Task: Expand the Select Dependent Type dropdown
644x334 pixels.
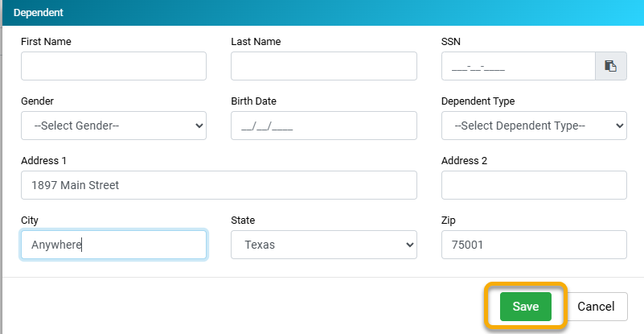Action: [x=534, y=126]
